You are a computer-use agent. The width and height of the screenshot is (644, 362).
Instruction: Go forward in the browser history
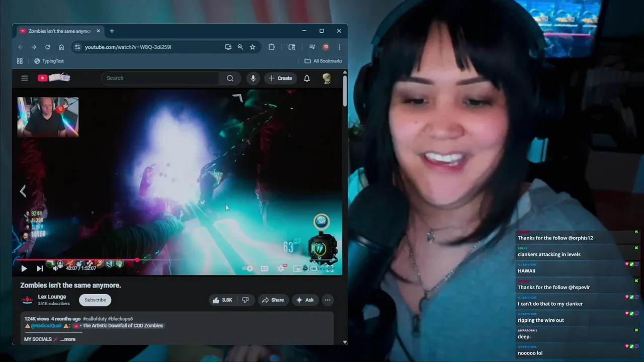tap(34, 47)
